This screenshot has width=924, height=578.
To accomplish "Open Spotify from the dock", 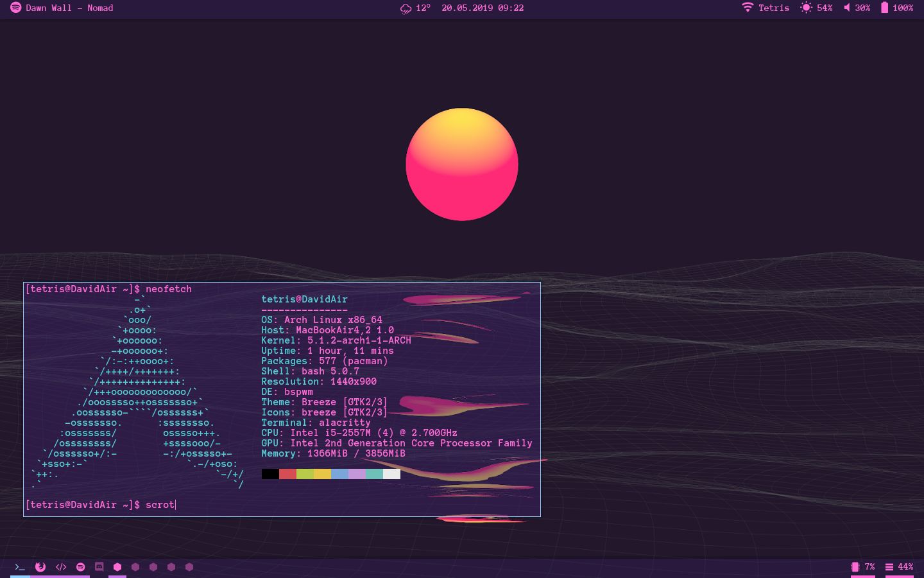I will [81, 567].
